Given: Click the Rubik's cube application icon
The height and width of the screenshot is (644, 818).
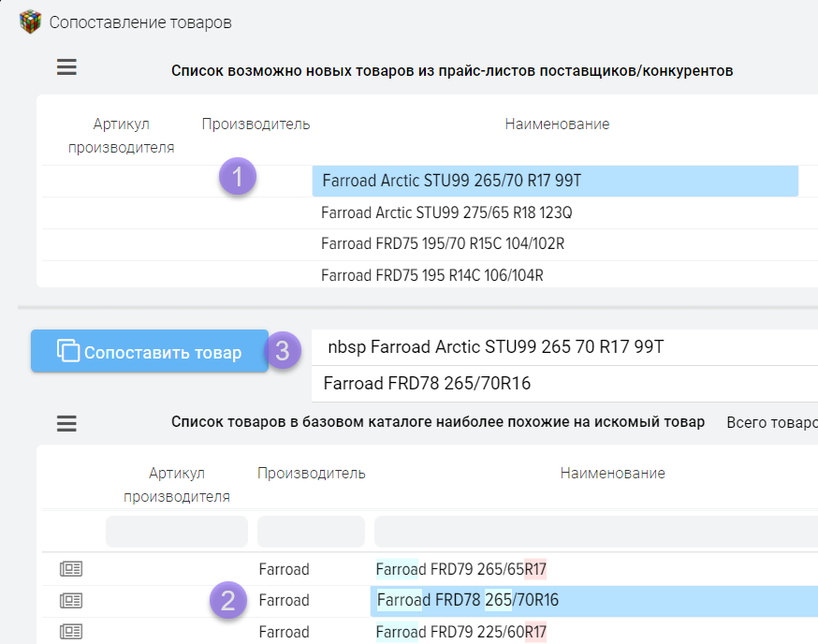Looking at the screenshot, I should pyautogui.click(x=31, y=21).
